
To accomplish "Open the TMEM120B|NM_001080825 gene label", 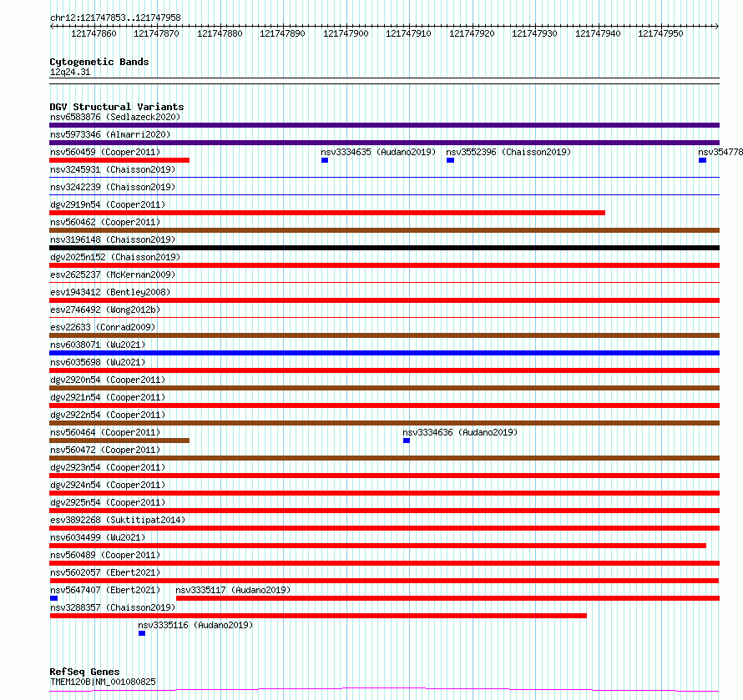I will [x=103, y=682].
